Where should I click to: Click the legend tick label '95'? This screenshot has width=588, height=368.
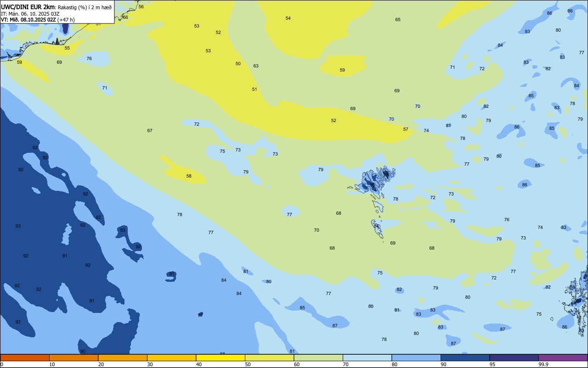(492, 364)
